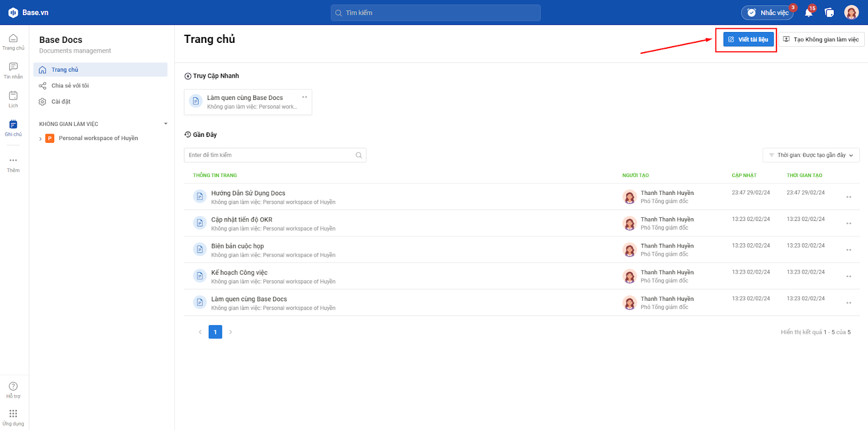Click the Thêm more icon

[13, 160]
